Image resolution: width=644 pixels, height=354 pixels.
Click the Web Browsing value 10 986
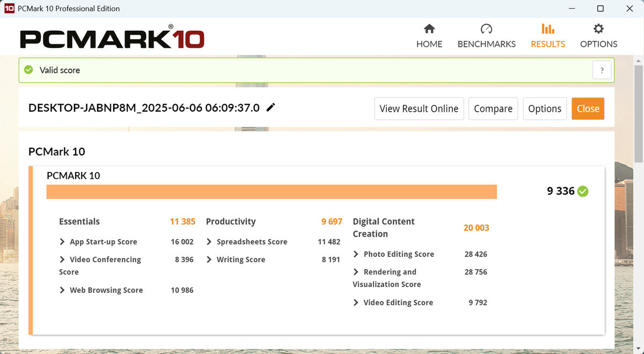pyautogui.click(x=182, y=290)
